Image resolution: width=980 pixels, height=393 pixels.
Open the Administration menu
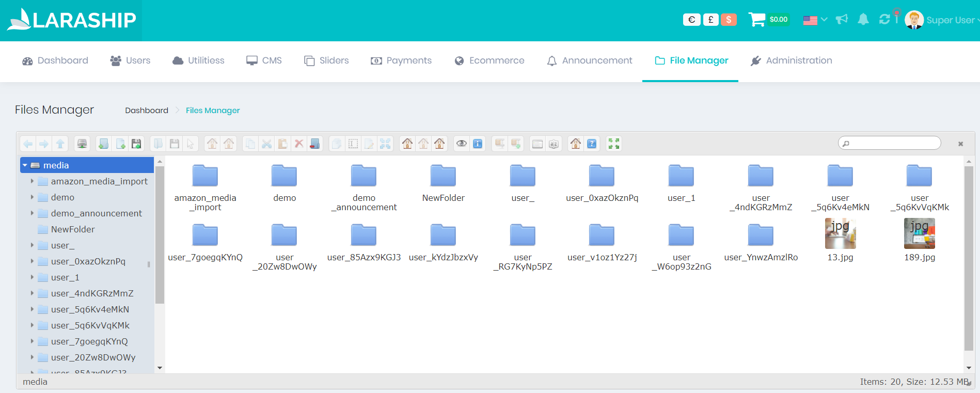[x=791, y=60]
